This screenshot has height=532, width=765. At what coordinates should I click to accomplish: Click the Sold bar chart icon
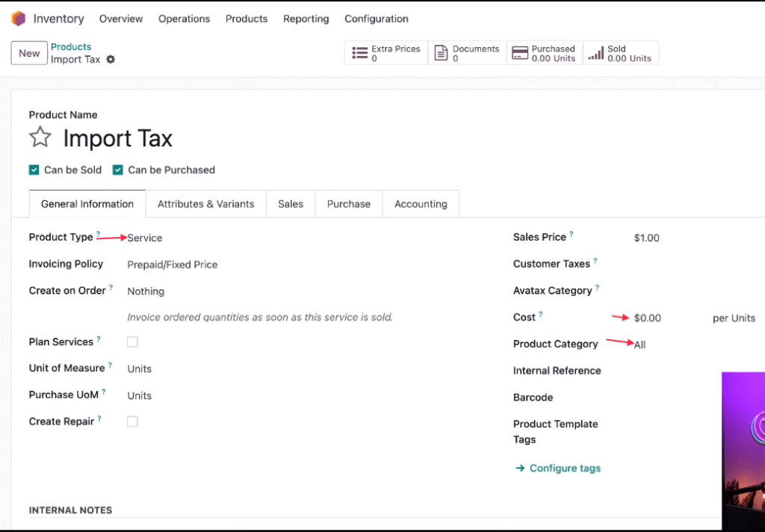[595, 53]
